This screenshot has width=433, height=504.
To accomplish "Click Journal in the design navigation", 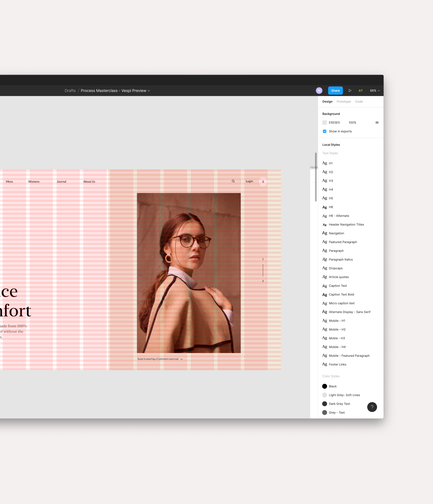I will (x=62, y=182).
